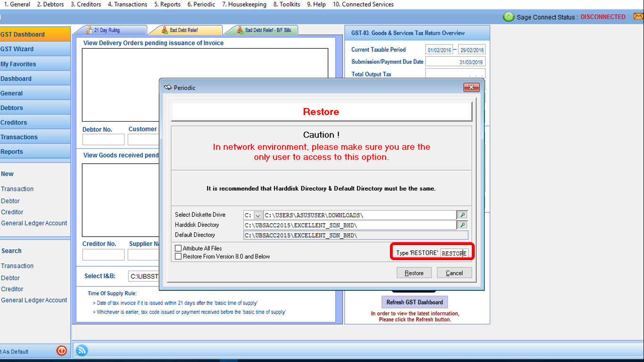Click the Select Diskette Drive path field
This screenshot has width=644, height=362.
[x=360, y=215]
